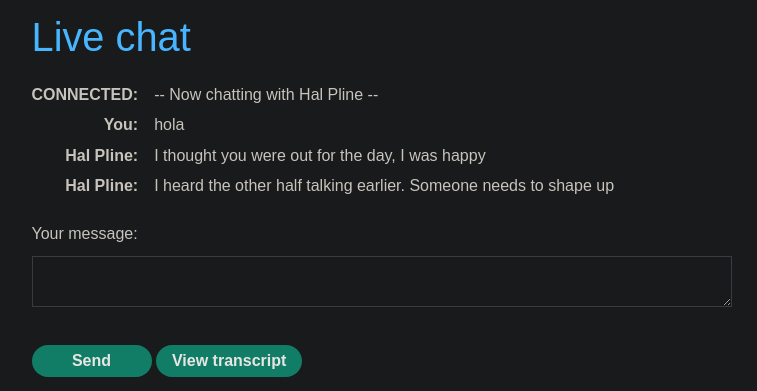Select message about the other half talking
Image resolution: width=757 pixels, height=391 pixels.
(x=384, y=185)
